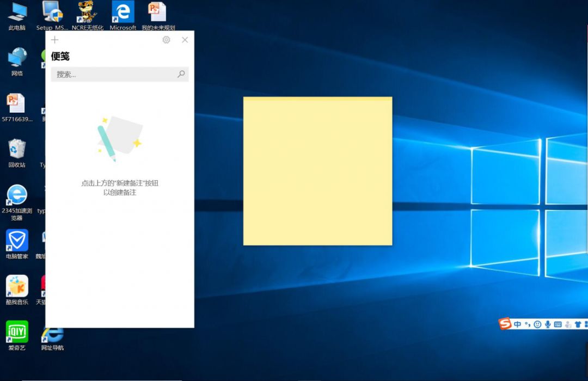Launch Microsoft Edge desktop icon
Image resolution: width=588 pixels, height=381 pixels.
(x=122, y=11)
